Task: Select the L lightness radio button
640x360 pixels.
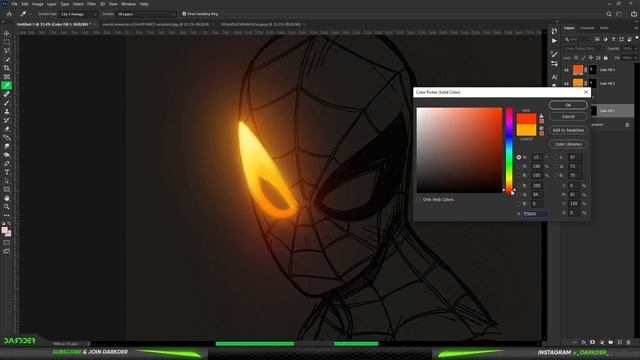Action: pos(556,157)
